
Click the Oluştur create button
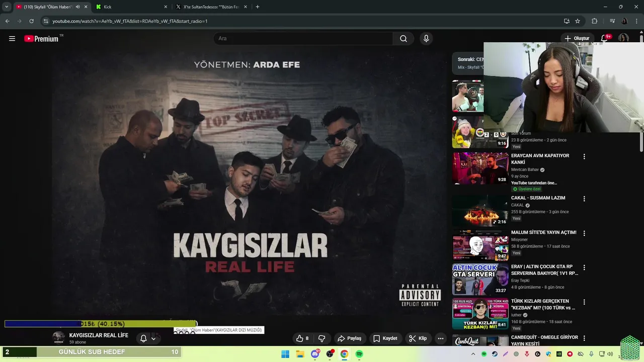[577, 38]
